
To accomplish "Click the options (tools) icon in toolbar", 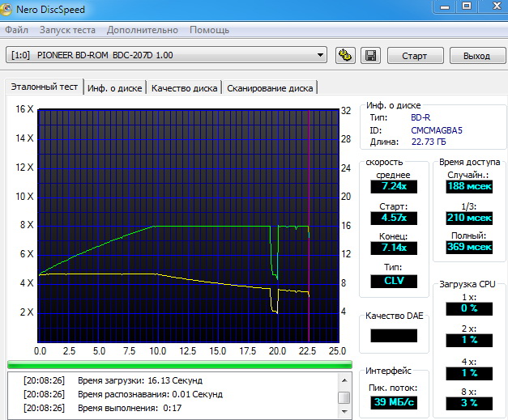I will (x=344, y=56).
